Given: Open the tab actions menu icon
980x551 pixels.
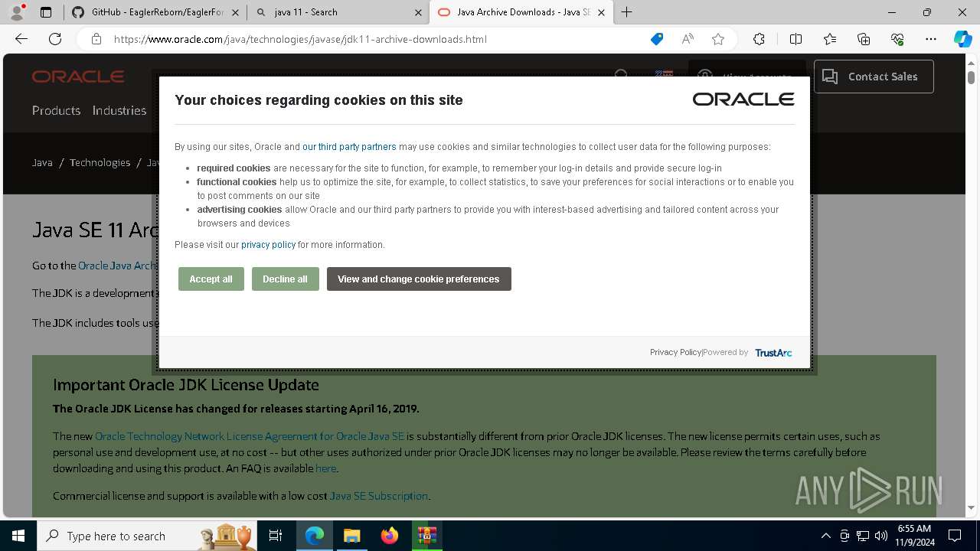Looking at the screenshot, I should click(x=46, y=12).
